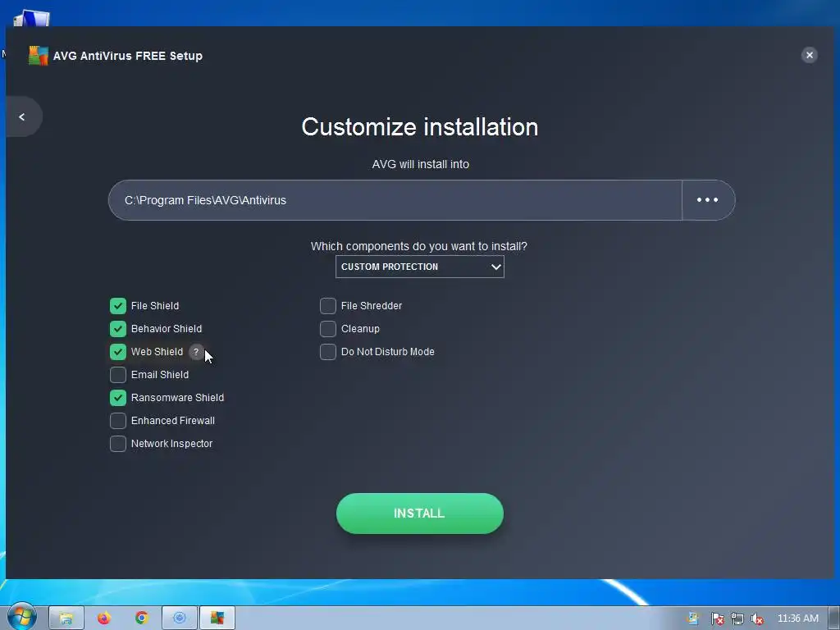Open the Web Shield help question mark
The image size is (840, 630).
pos(196,352)
